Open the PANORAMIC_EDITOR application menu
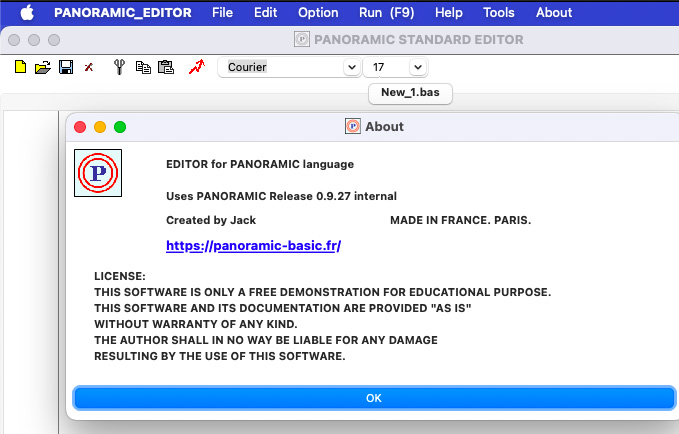The image size is (679, 434). 123,13
